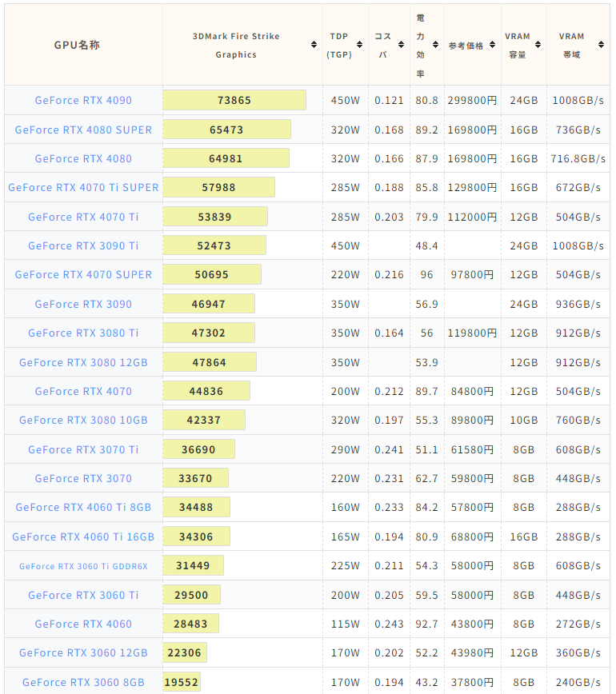Open GeForce RTX 4070 Ti SUPER link
This screenshot has width=616, height=694.
click(x=83, y=188)
